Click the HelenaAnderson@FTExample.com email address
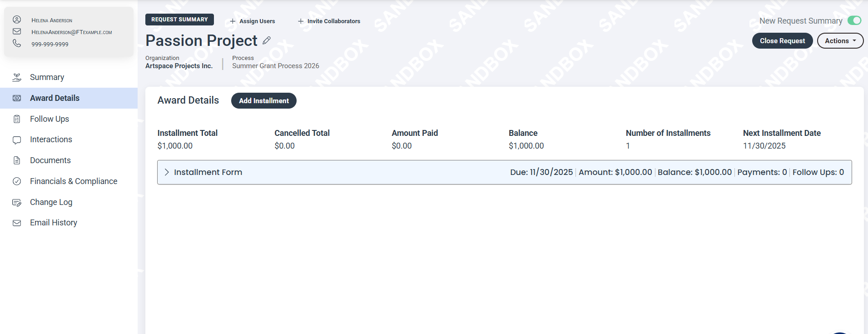 (72, 32)
